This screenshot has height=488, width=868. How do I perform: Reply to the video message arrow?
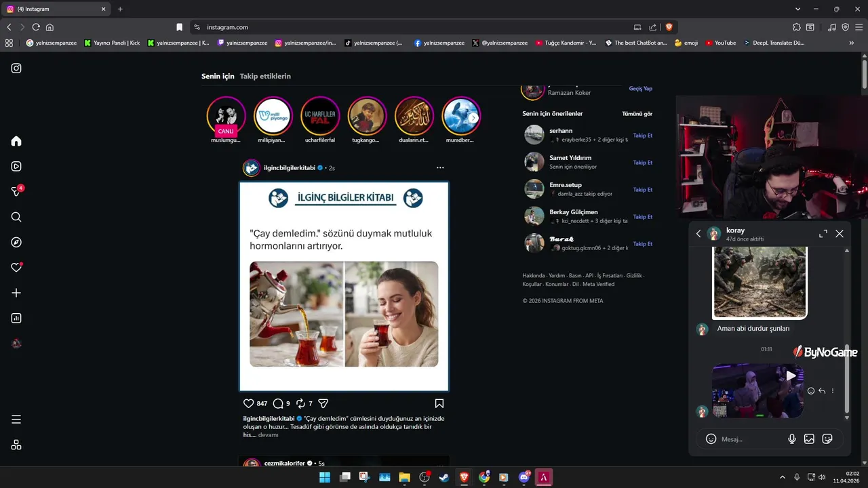[x=822, y=391]
